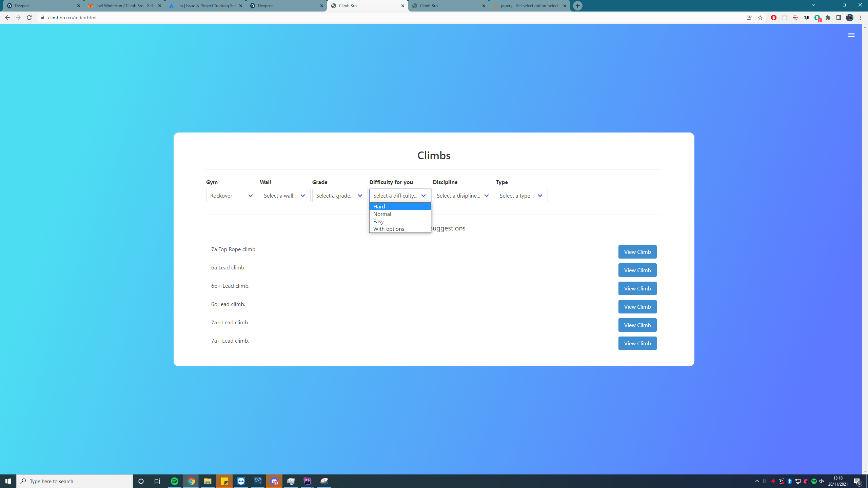Viewport: 868px width, 488px height.
Task: Click the browser reload icon
Action: [x=29, y=18]
